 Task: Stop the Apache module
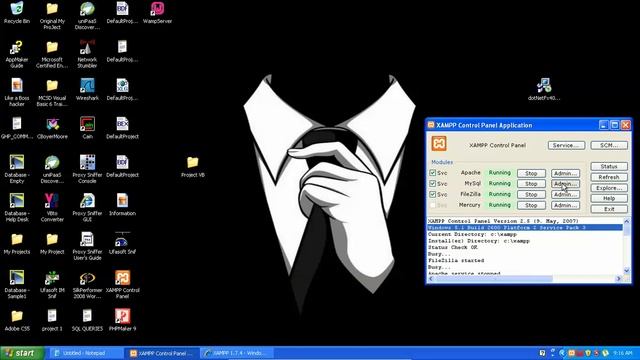click(531, 173)
